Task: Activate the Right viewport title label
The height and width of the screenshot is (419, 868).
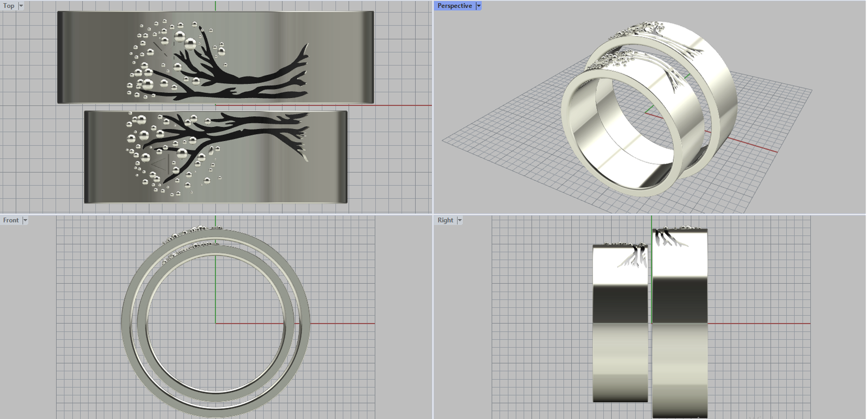Action: click(x=445, y=220)
